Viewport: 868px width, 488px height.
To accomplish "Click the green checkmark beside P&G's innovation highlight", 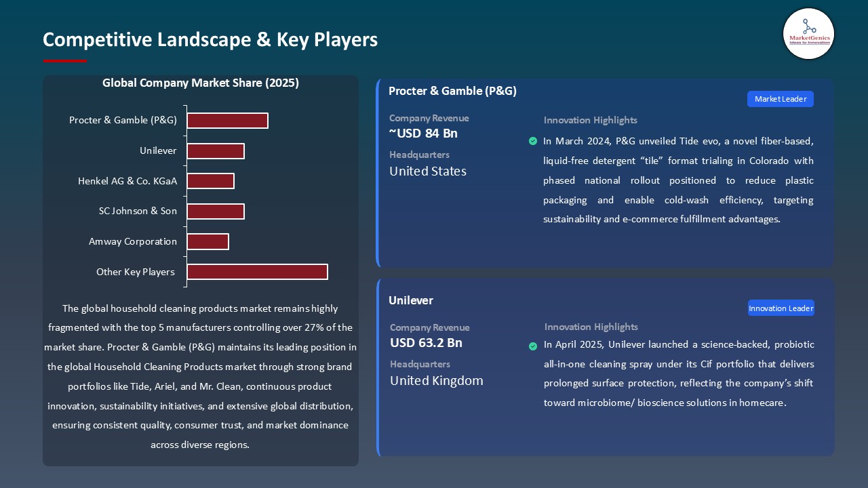I will [x=533, y=141].
